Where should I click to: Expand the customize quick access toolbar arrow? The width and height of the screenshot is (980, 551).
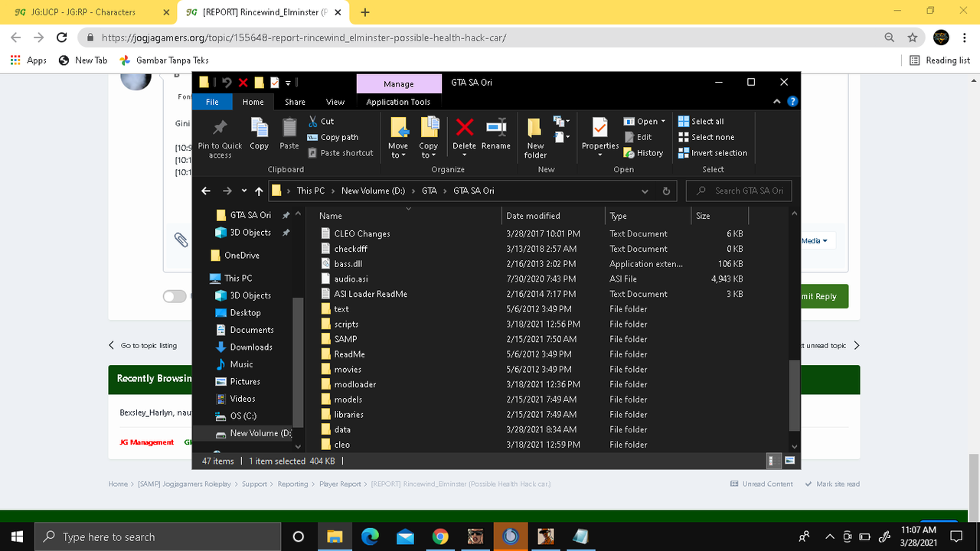289,83
